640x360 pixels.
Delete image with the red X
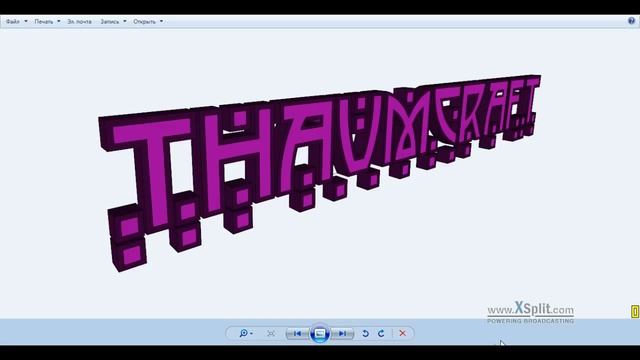coord(402,333)
